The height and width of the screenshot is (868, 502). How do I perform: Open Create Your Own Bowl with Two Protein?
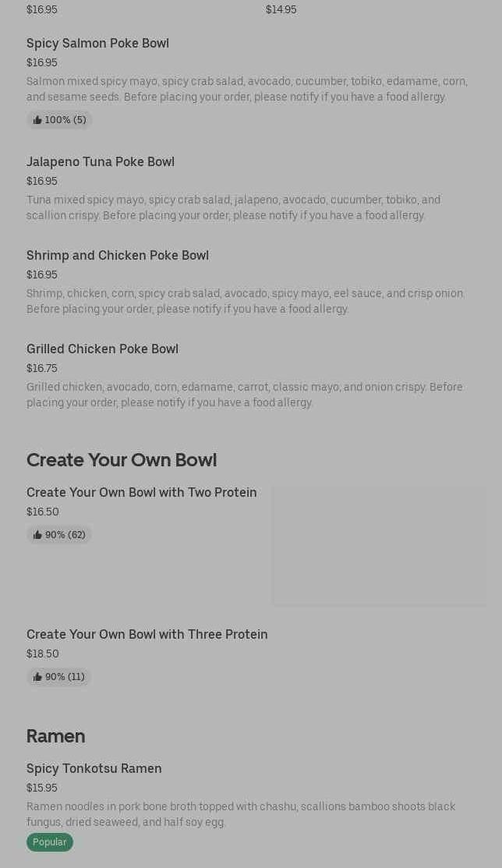pyautogui.click(x=141, y=492)
